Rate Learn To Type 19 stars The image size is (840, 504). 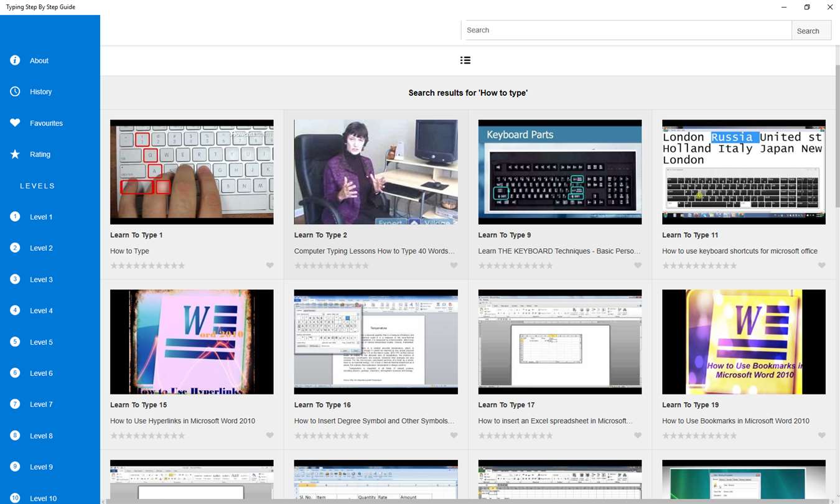pos(699,436)
